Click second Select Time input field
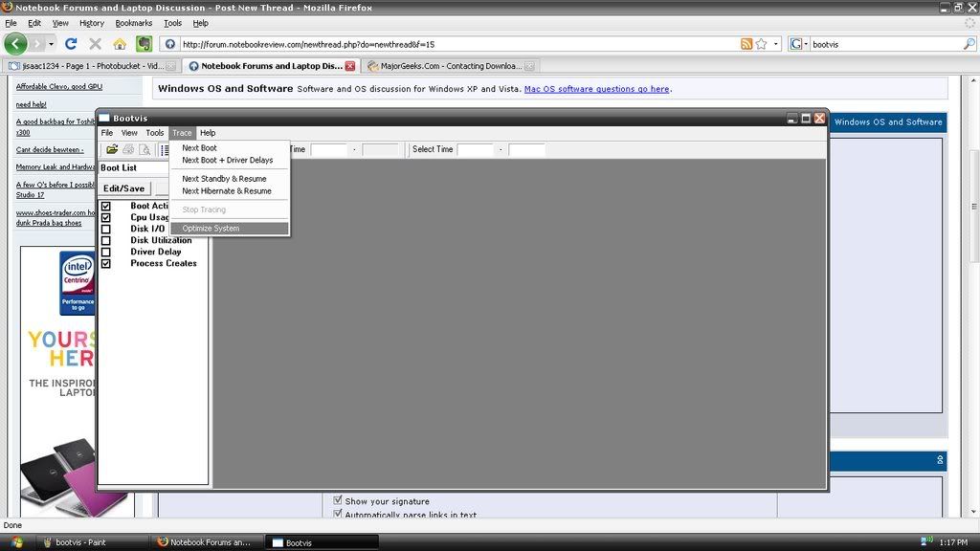The height and width of the screenshot is (551, 980). pyautogui.click(x=526, y=149)
